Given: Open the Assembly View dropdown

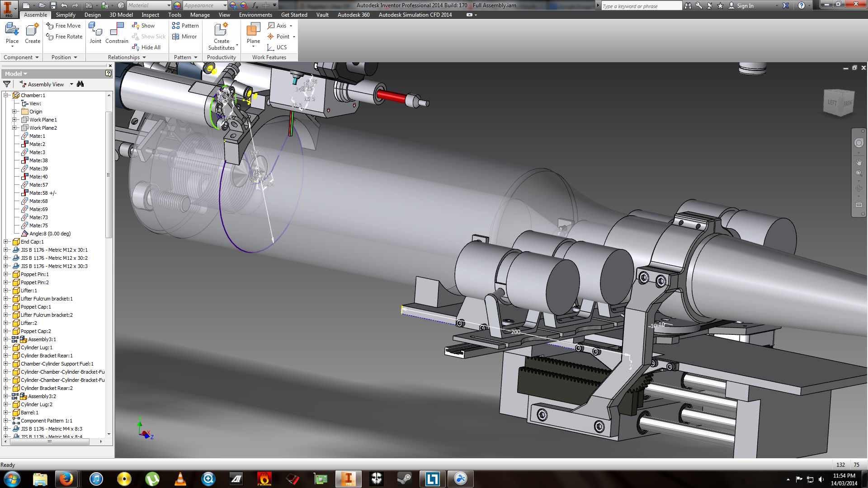Looking at the screenshot, I should click(x=71, y=84).
